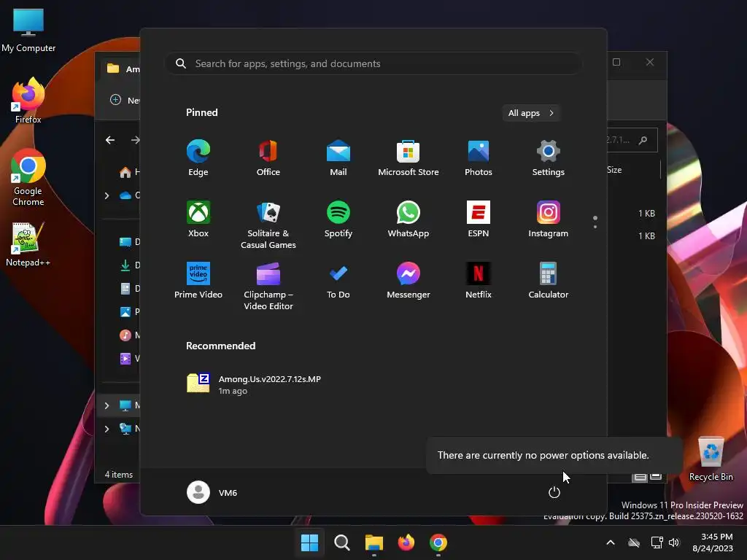Screen dimensions: 747x560
Task: Open Google Chrome from the taskbar
Action: pos(438,542)
